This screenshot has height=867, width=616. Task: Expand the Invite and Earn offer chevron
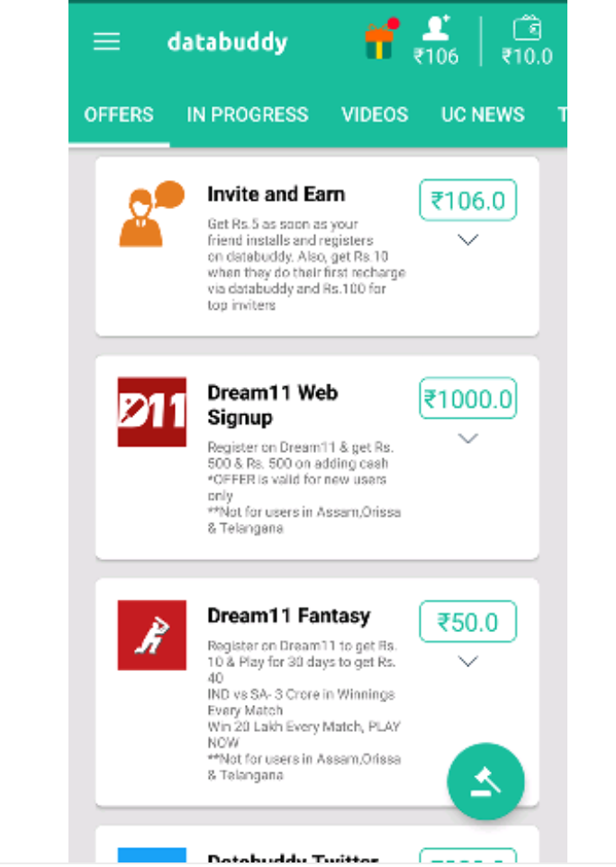467,239
